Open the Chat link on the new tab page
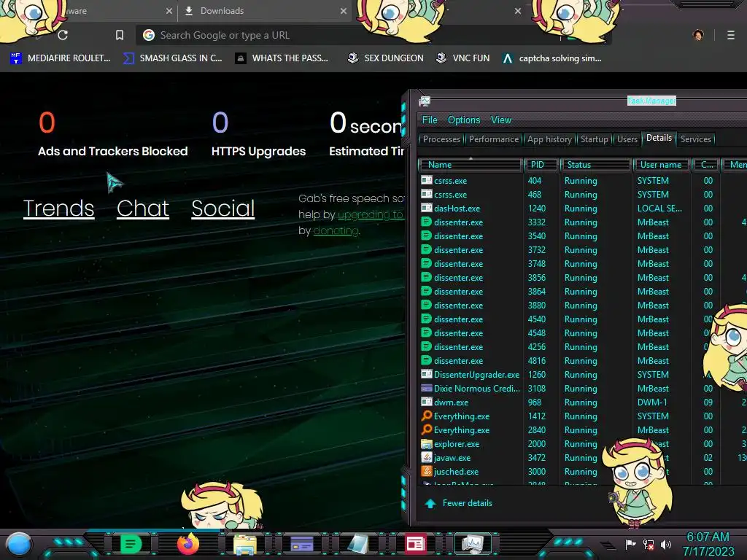This screenshot has width=747, height=560. click(143, 208)
